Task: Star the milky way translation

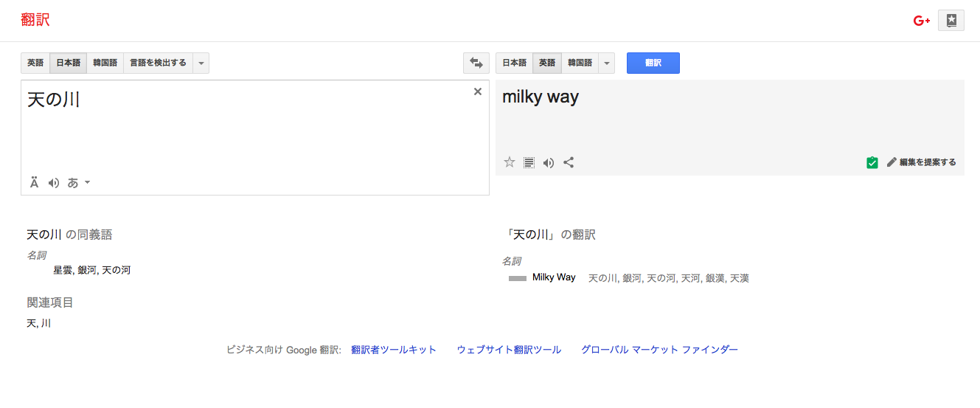Action: [x=509, y=162]
